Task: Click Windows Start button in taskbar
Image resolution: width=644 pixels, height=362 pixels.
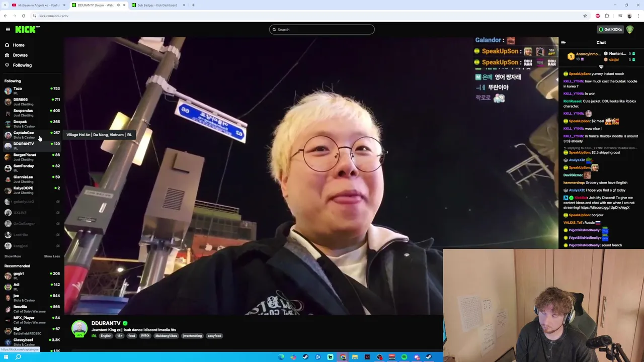Action: [x=5, y=357]
